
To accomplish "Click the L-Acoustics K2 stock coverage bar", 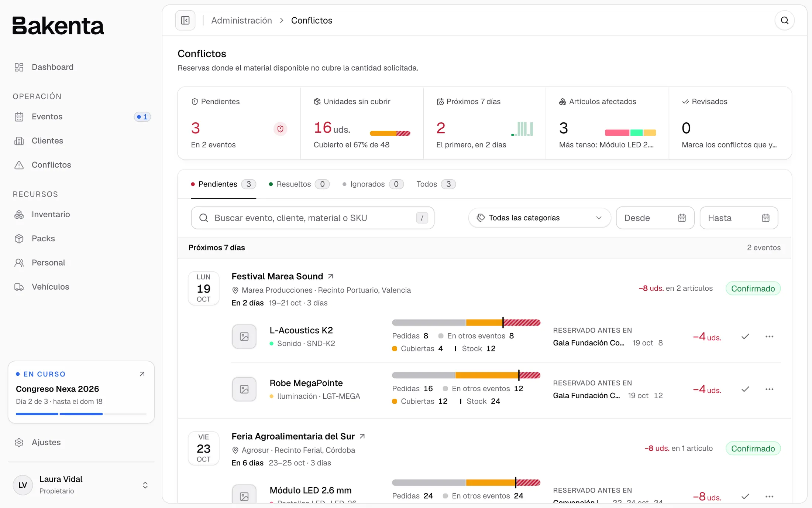I will tap(466, 323).
